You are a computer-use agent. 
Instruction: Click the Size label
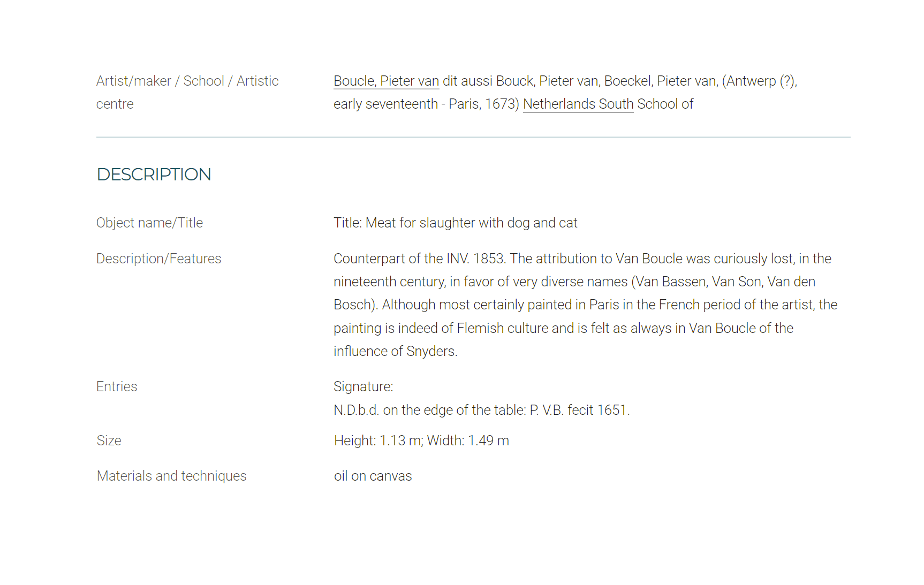pyautogui.click(x=109, y=440)
